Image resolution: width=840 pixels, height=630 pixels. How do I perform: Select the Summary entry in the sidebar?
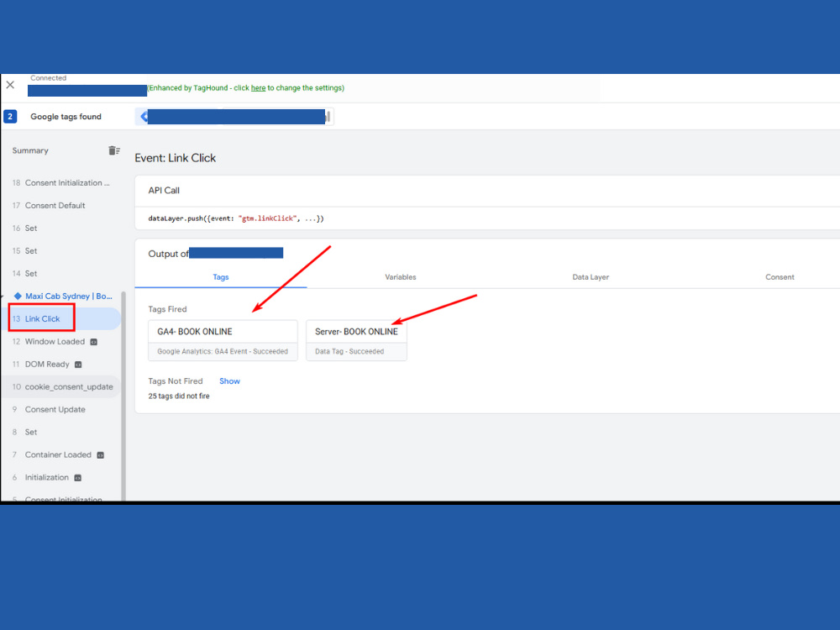tap(30, 150)
